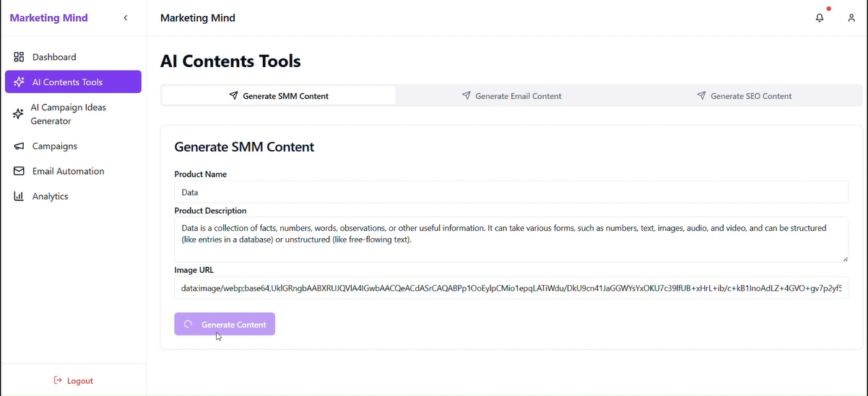
Task: Switch to Generate Email Content tab
Action: pyautogui.click(x=511, y=96)
